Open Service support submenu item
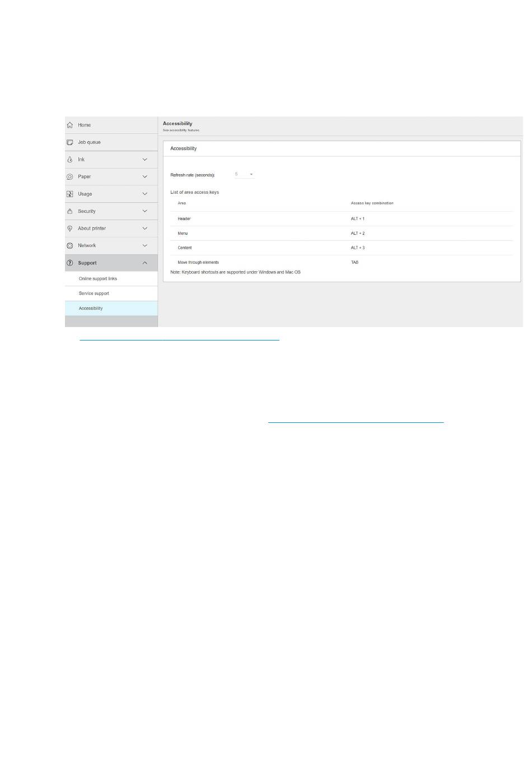 tap(111, 293)
